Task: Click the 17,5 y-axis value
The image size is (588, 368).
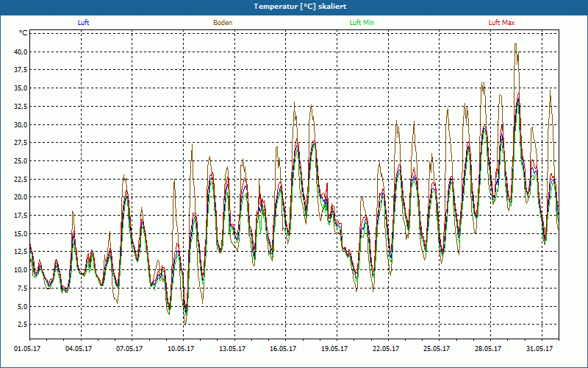Action: click(21, 216)
